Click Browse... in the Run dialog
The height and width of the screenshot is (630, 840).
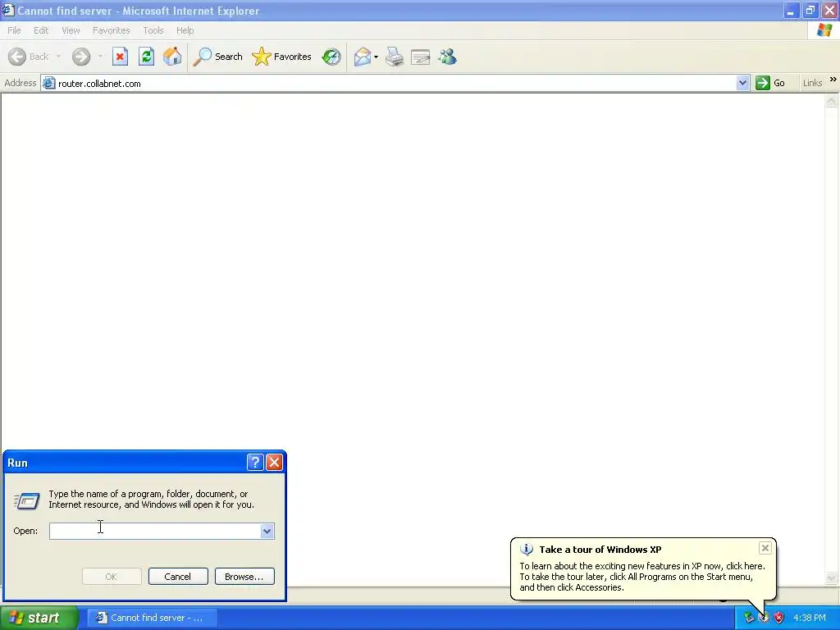click(x=244, y=577)
